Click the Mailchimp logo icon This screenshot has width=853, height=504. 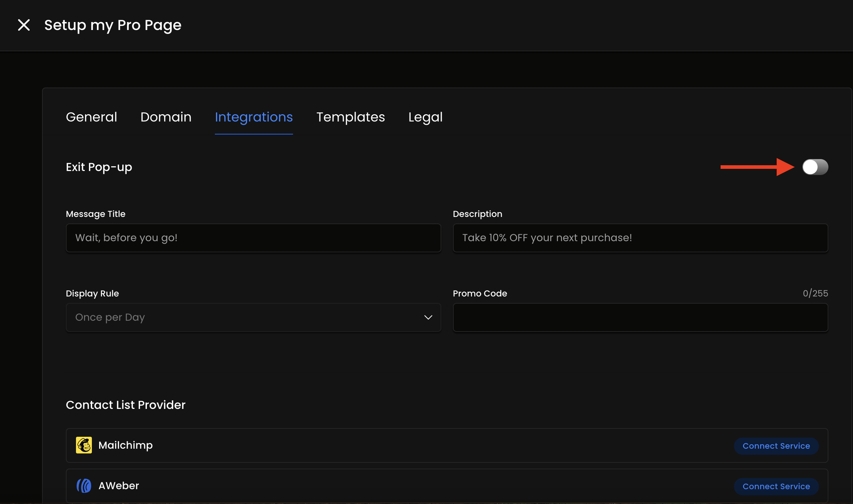tap(84, 445)
